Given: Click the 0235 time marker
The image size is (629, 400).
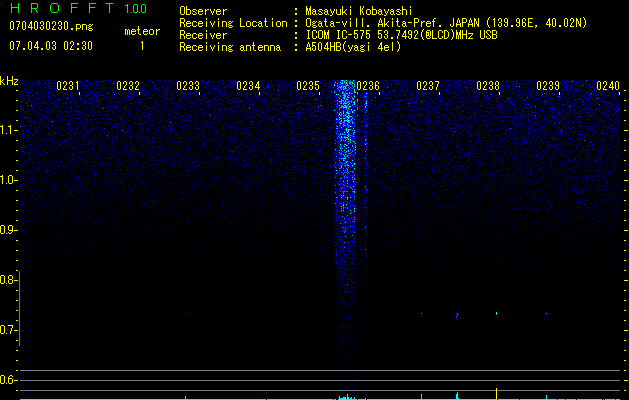Looking at the screenshot, I should (308, 86).
